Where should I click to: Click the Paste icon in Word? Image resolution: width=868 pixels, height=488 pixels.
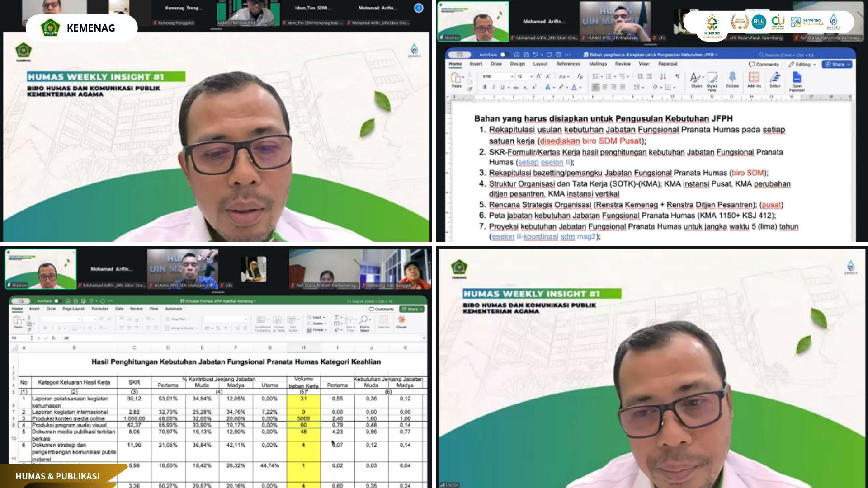coord(457,77)
